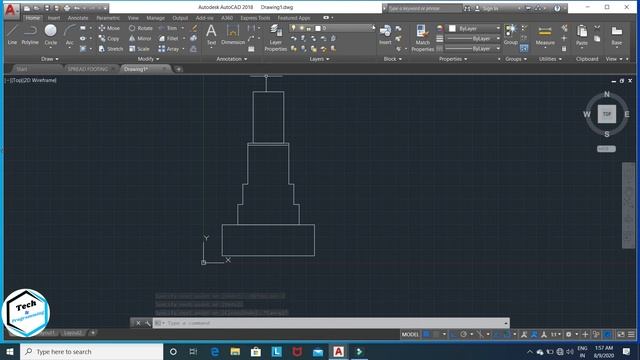This screenshot has height=360, width=640.
Task: Open the Parametric ribbon tab
Action: [x=108, y=18]
